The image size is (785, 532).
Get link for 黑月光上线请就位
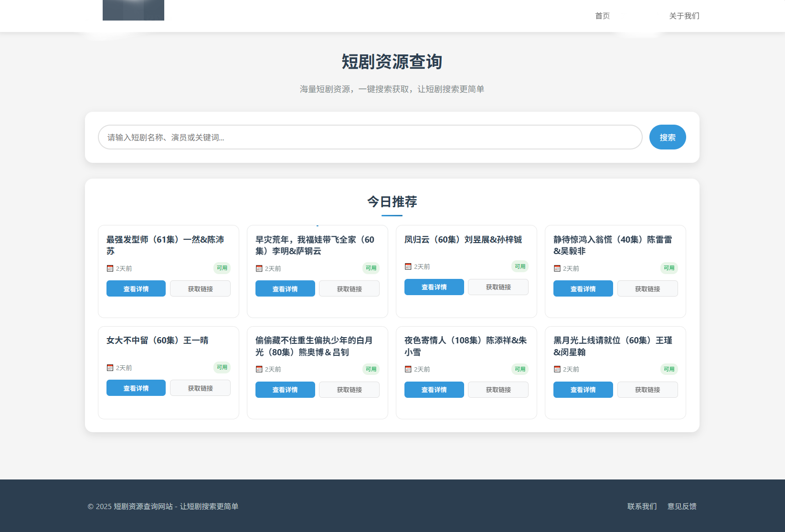[647, 390]
